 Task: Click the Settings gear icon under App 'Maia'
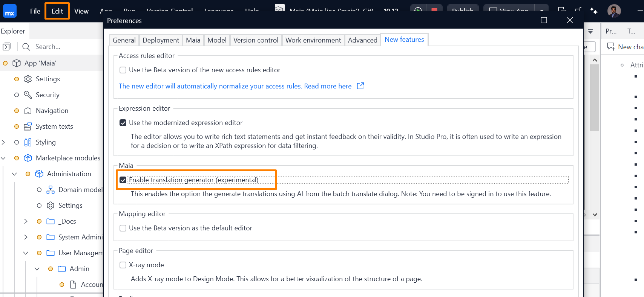click(28, 79)
